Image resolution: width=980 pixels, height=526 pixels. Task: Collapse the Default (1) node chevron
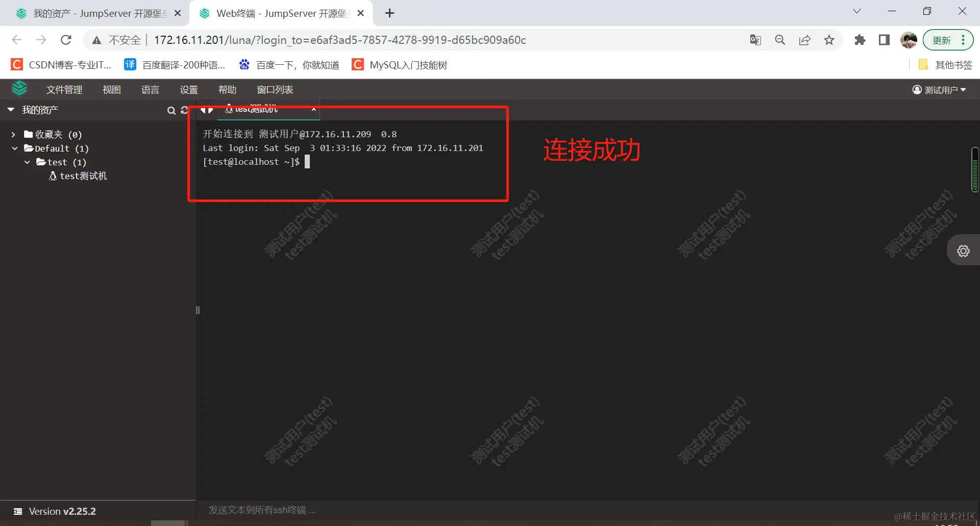[x=15, y=148]
